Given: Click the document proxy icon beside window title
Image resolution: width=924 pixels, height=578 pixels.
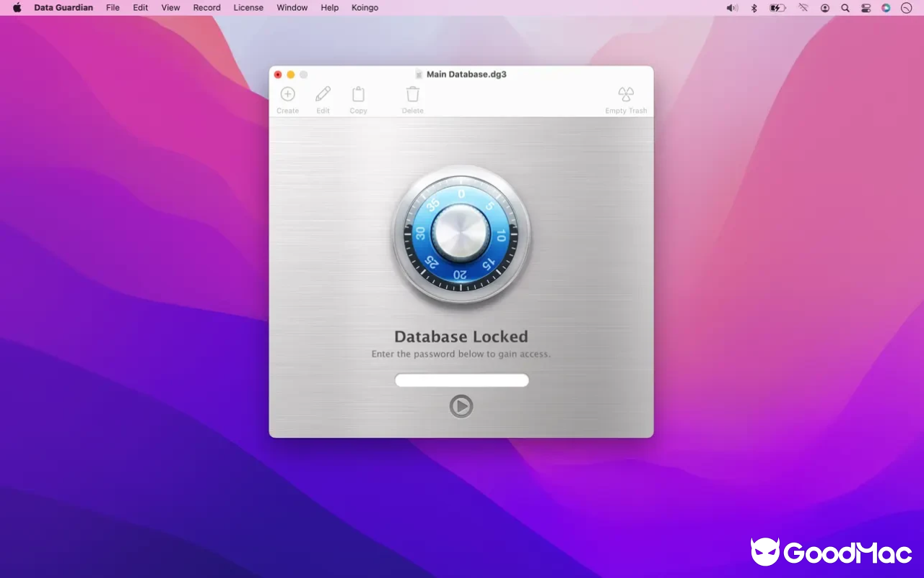Looking at the screenshot, I should click(418, 74).
